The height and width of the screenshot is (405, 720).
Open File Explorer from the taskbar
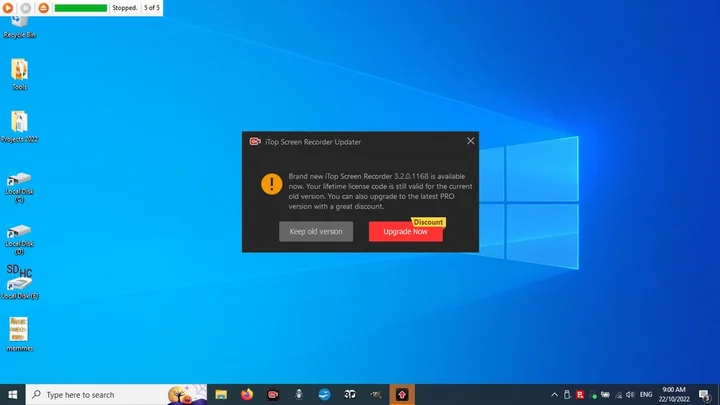coord(222,394)
